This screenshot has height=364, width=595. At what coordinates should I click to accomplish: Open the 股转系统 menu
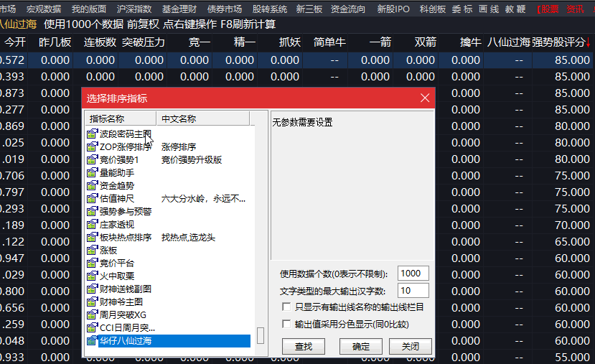pyautogui.click(x=269, y=9)
